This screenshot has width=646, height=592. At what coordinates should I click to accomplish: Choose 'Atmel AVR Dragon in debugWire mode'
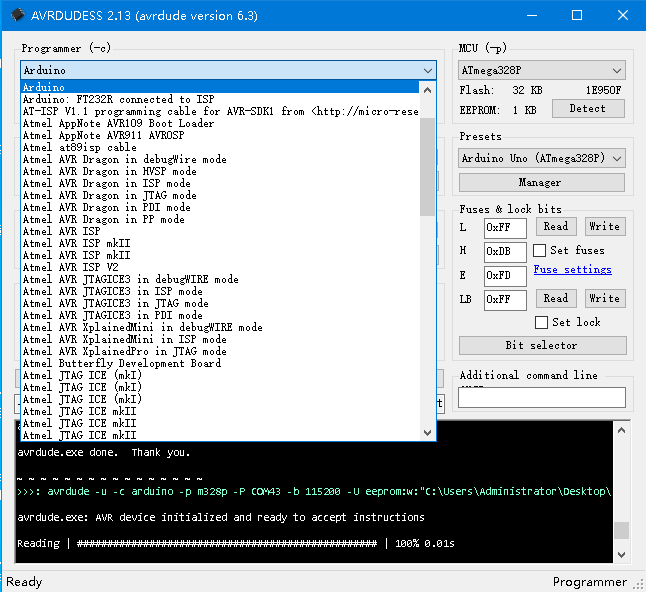click(220, 159)
